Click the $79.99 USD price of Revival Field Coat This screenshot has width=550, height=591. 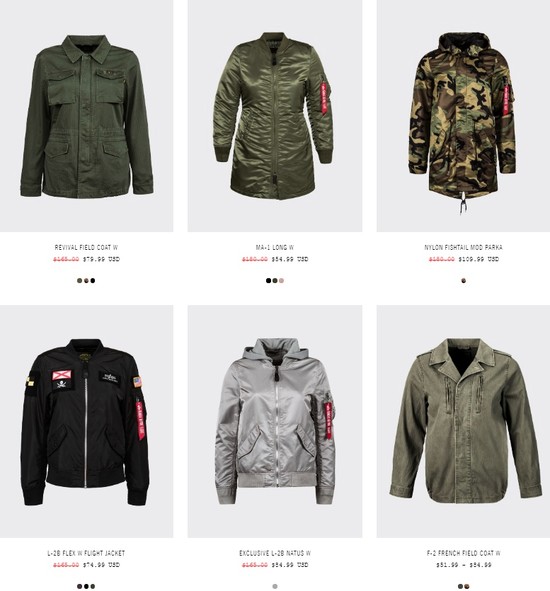[101, 259]
